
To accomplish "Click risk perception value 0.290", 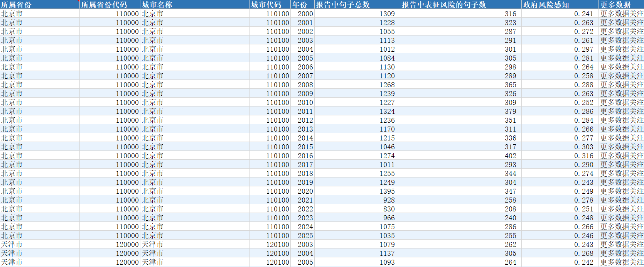I will pos(584,164).
